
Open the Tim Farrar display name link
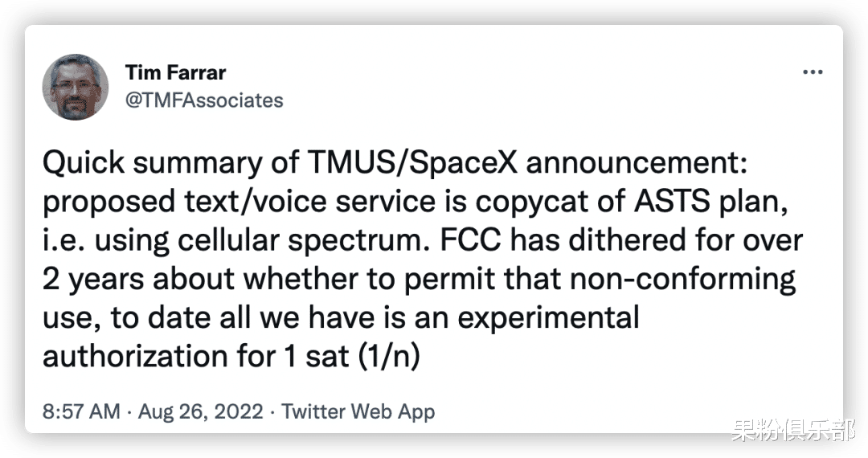pos(175,73)
